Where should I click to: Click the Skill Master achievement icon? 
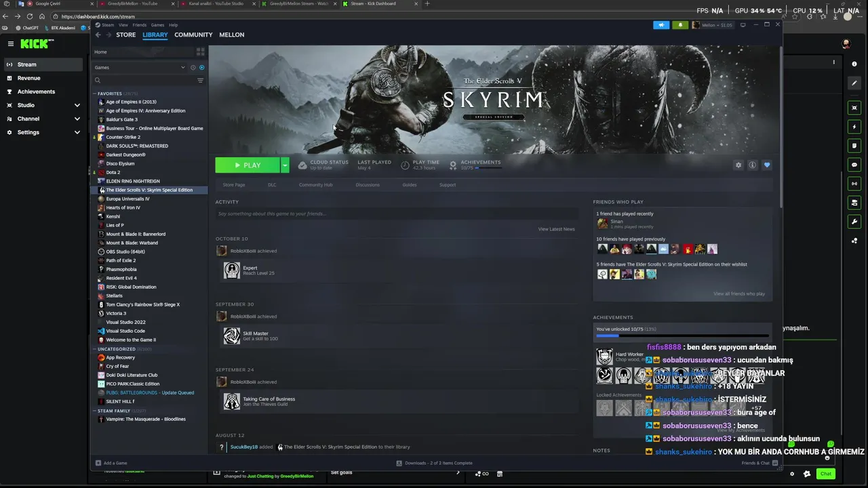pyautogui.click(x=232, y=335)
